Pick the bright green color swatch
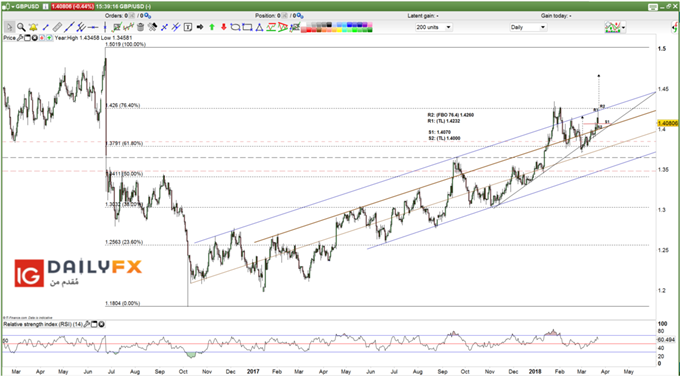This screenshot has height=376, width=680. pos(354,30)
